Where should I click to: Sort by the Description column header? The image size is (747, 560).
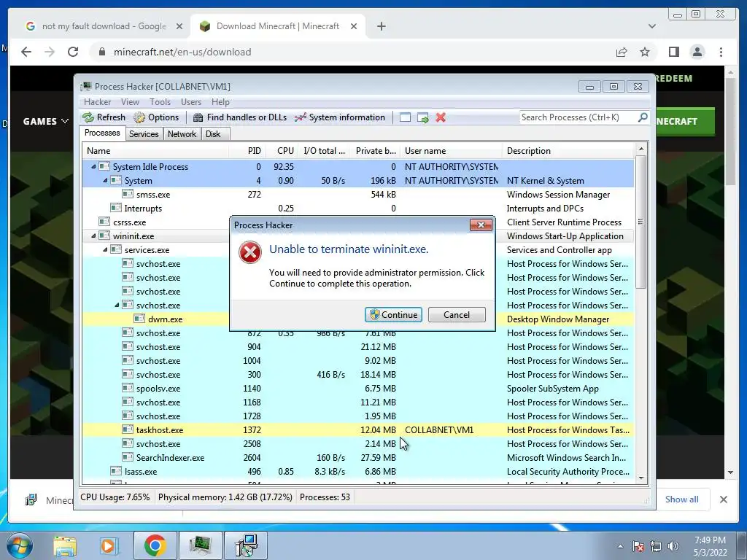pos(568,150)
